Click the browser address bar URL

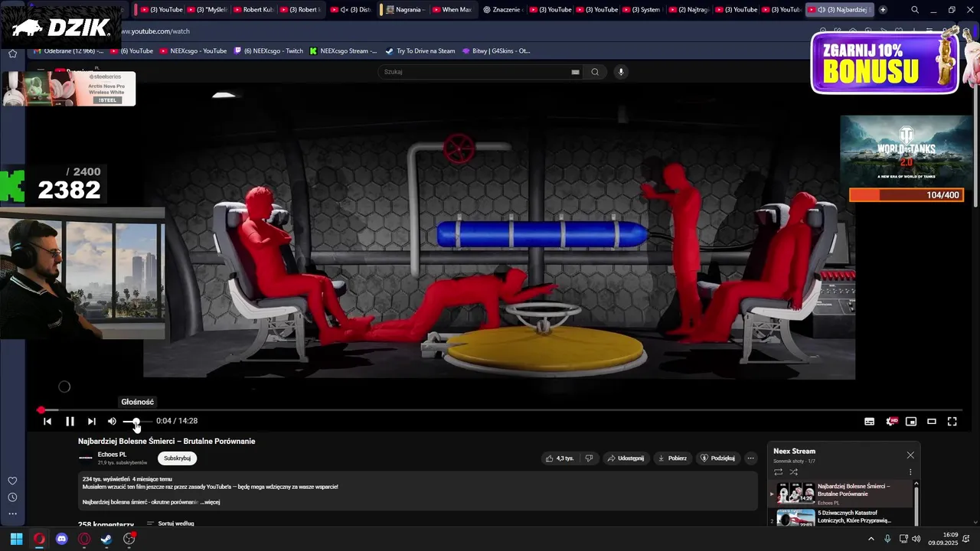(156, 31)
